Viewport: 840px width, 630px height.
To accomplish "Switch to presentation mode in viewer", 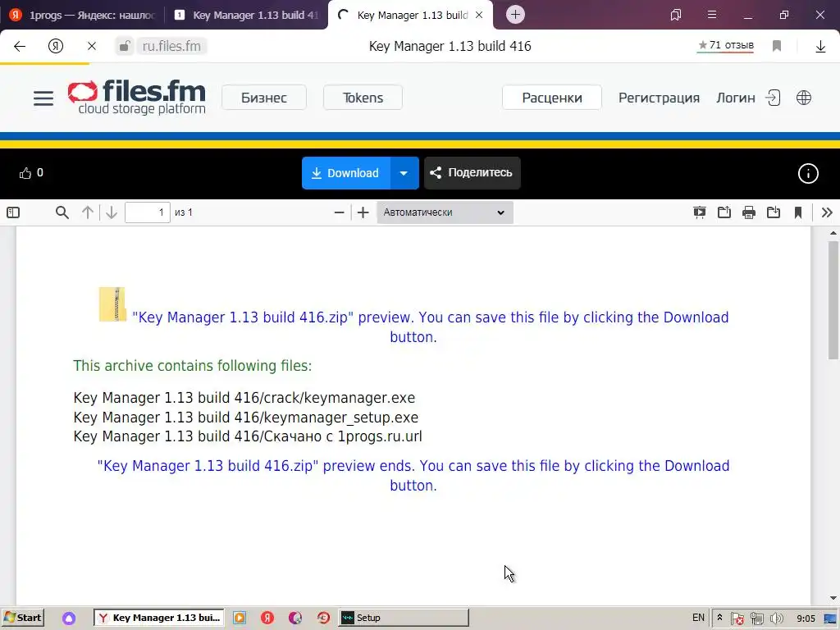I will [x=699, y=212].
